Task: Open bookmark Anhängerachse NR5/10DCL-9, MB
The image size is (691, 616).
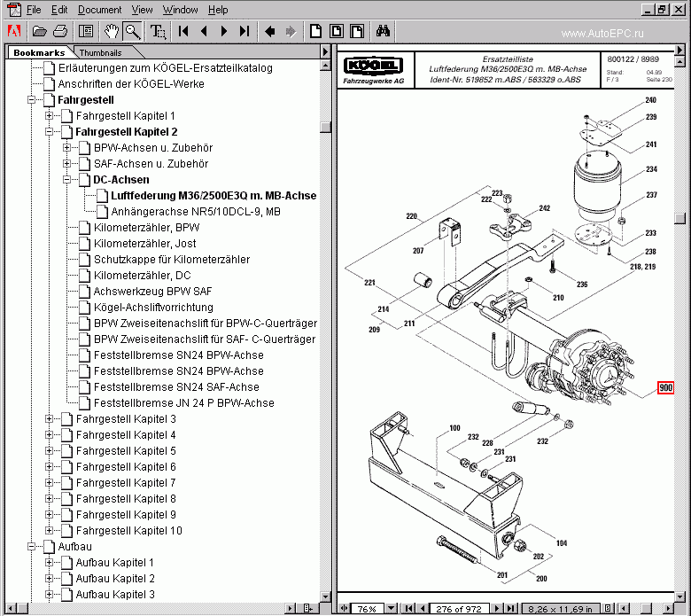Action: tap(196, 212)
